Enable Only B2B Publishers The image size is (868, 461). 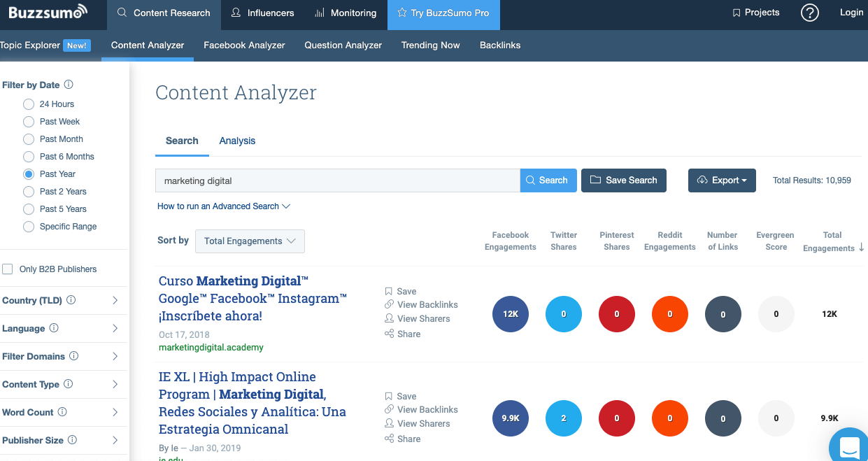click(x=9, y=268)
